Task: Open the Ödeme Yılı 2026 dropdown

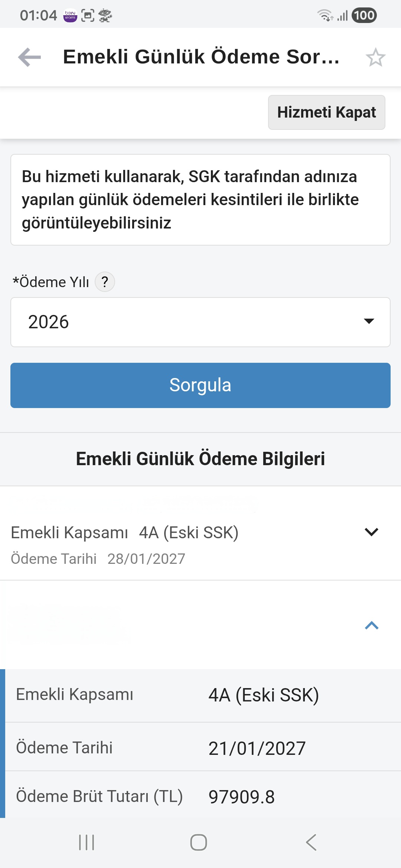Action: click(200, 322)
